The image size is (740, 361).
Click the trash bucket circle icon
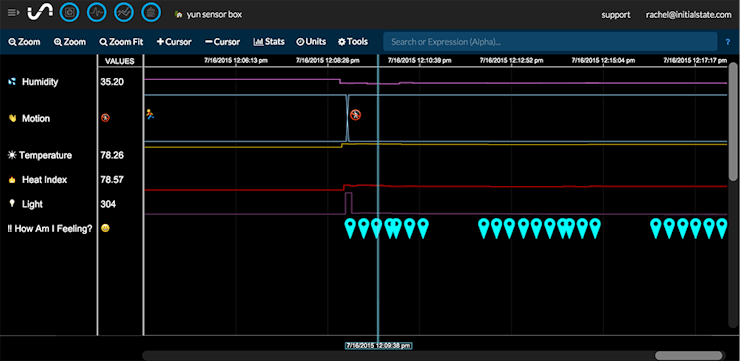(151, 13)
